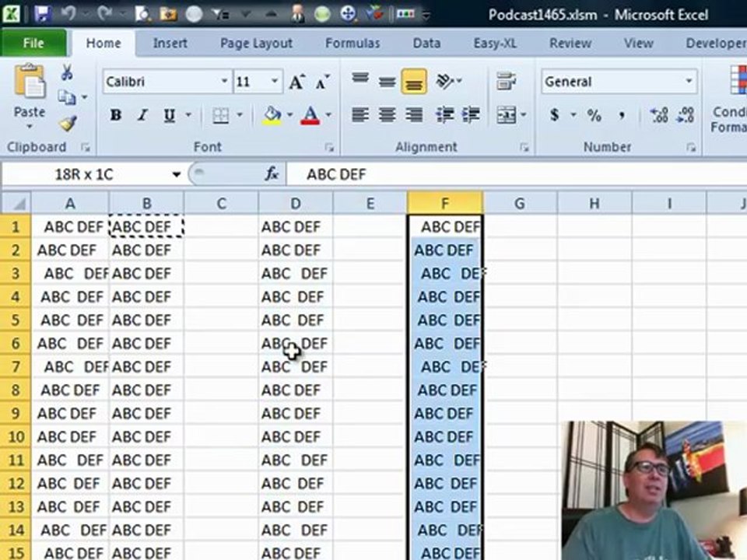Open the General number format dropdown
747x560 pixels.
click(x=689, y=82)
